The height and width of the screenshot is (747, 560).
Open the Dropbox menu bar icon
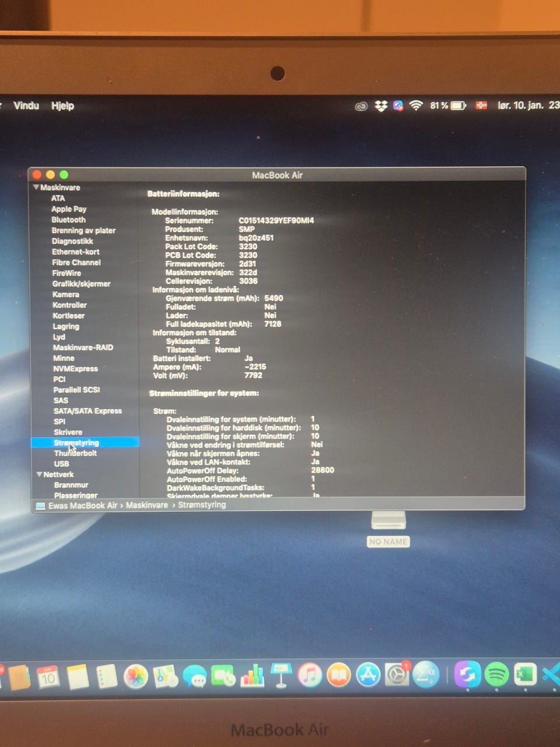coord(381,106)
